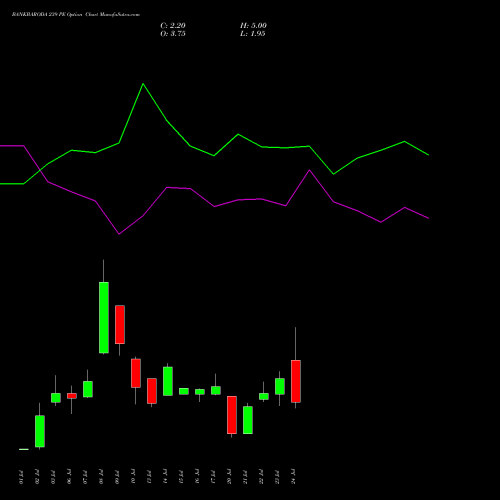Select the low value L: 1.95
Image resolution: width=500 pixels, height=500 pixels.
252,34
